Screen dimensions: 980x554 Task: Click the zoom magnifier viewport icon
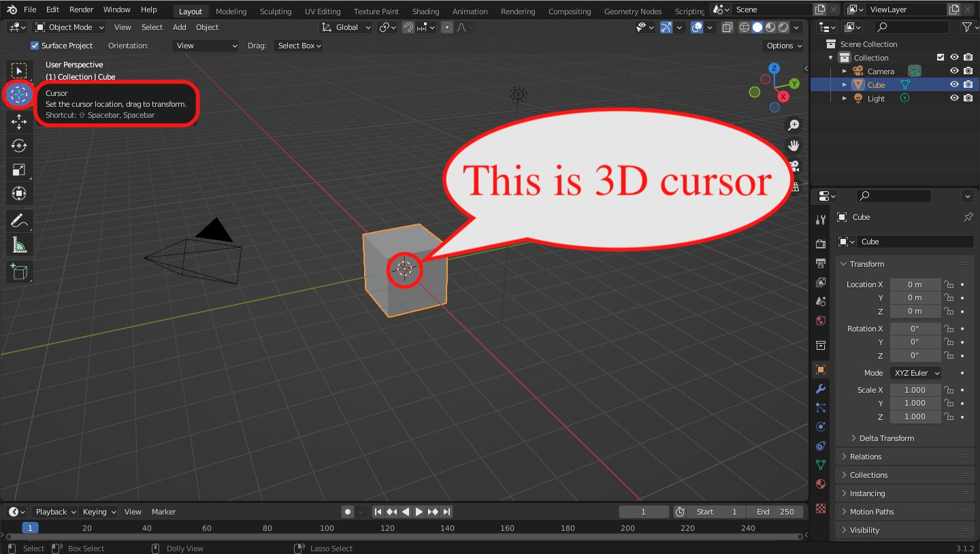pos(793,125)
